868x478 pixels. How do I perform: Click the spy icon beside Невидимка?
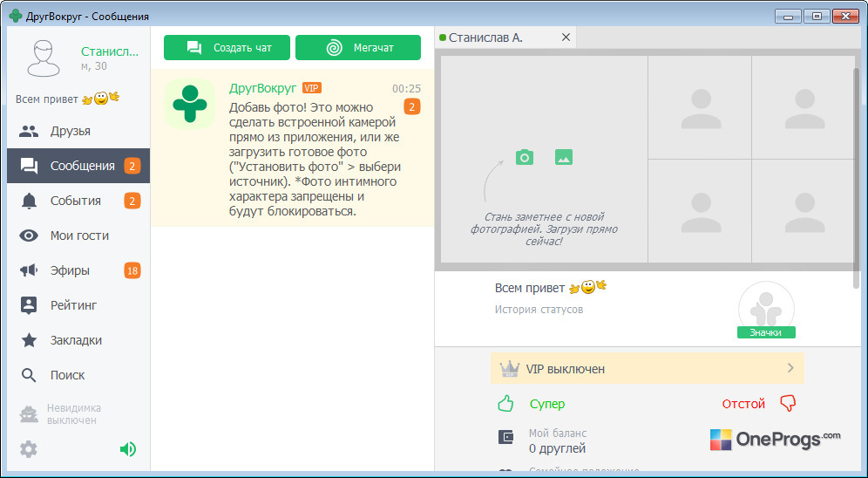point(29,414)
